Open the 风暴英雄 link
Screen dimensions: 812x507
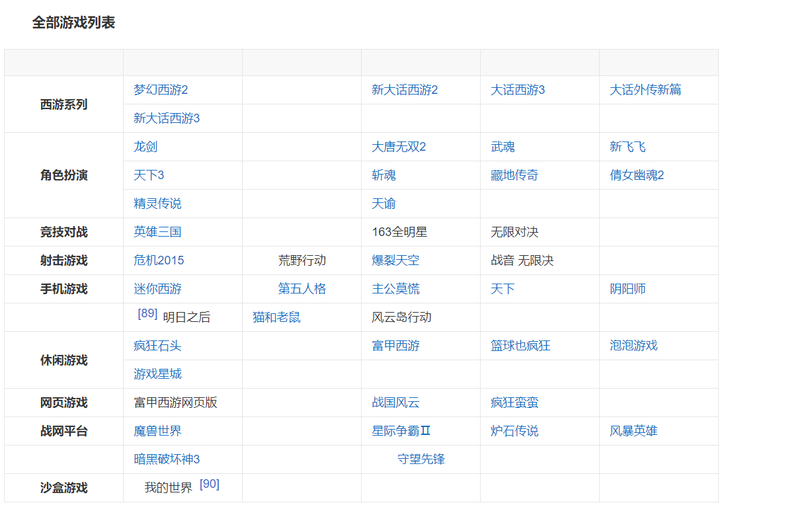click(x=633, y=431)
